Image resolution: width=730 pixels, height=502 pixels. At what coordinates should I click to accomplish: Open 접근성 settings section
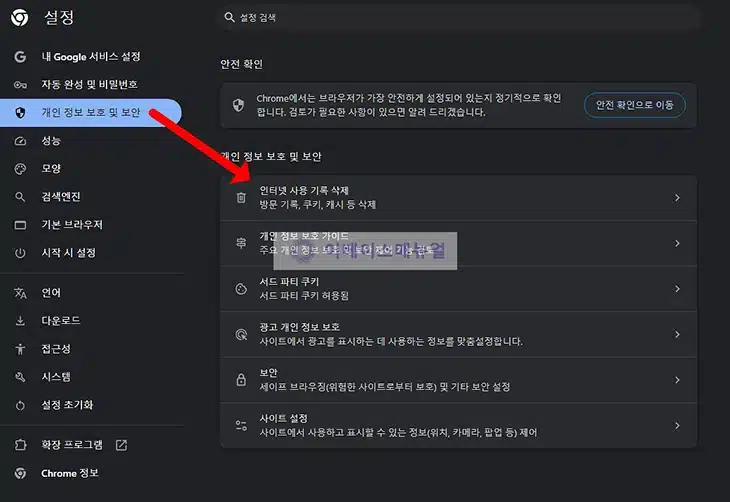click(91, 349)
